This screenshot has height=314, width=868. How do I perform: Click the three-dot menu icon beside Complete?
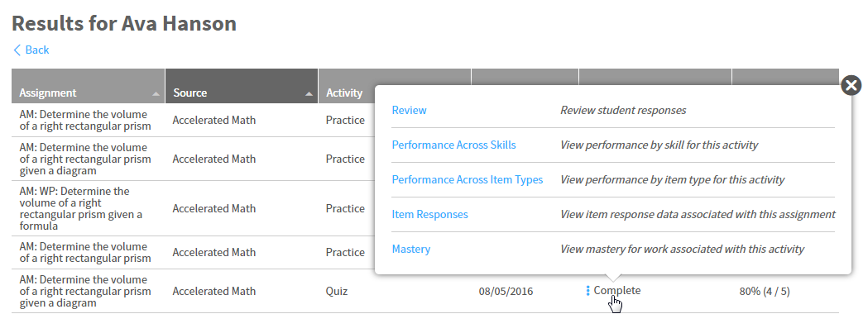[x=587, y=291]
